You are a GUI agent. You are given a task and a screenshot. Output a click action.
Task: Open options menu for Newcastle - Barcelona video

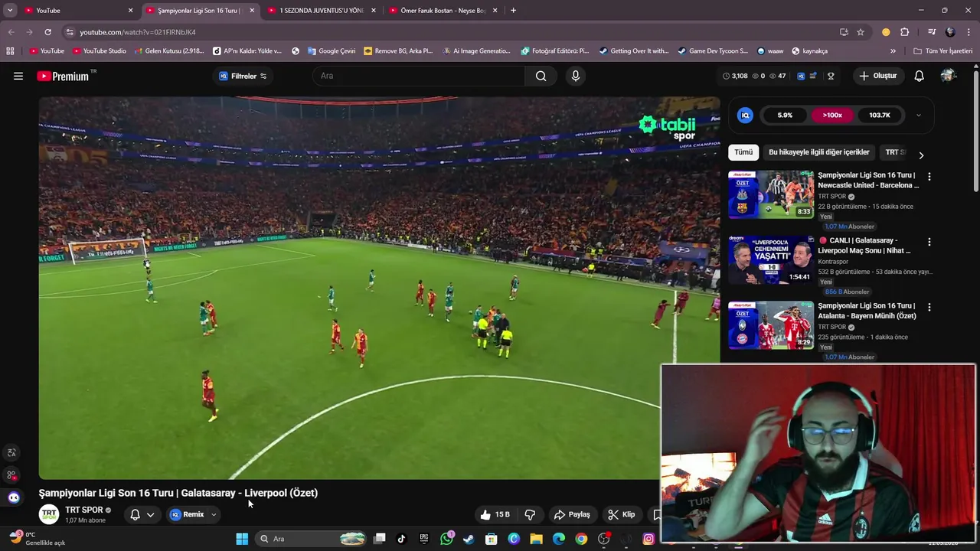point(929,176)
